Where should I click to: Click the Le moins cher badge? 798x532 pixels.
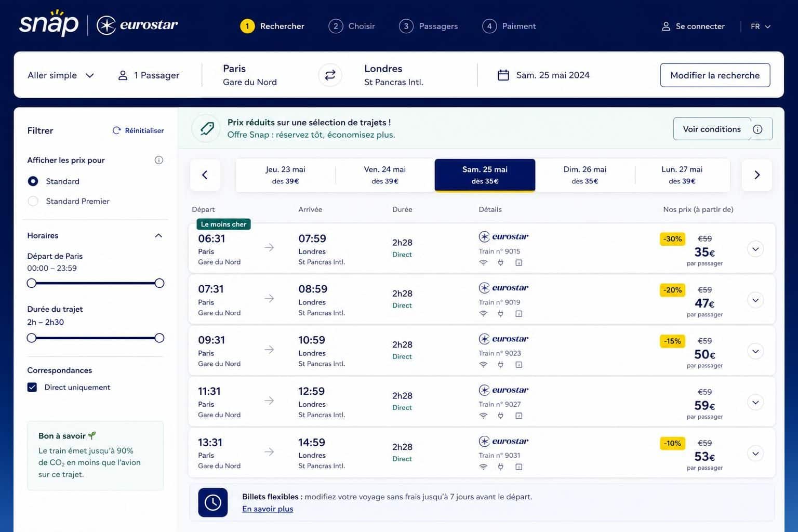point(223,224)
